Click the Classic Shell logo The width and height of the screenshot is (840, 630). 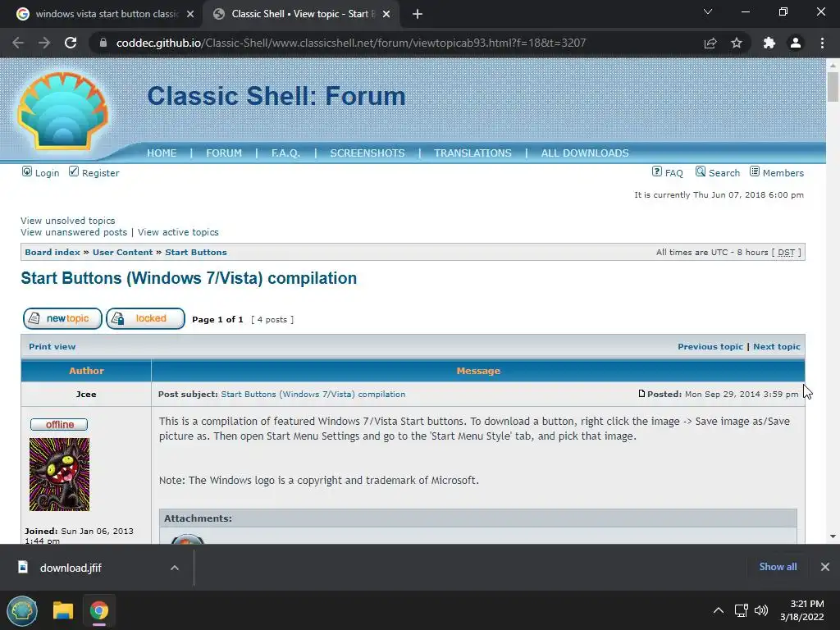point(62,111)
